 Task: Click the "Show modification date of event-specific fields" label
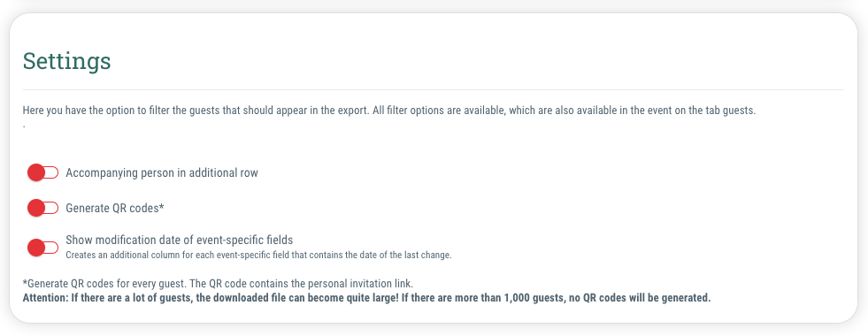click(180, 241)
